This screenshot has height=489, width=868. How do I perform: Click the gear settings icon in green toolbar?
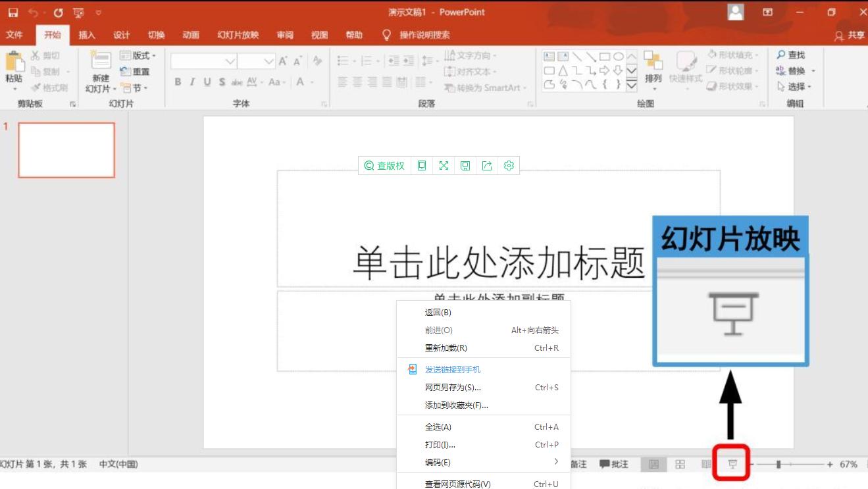pos(508,165)
